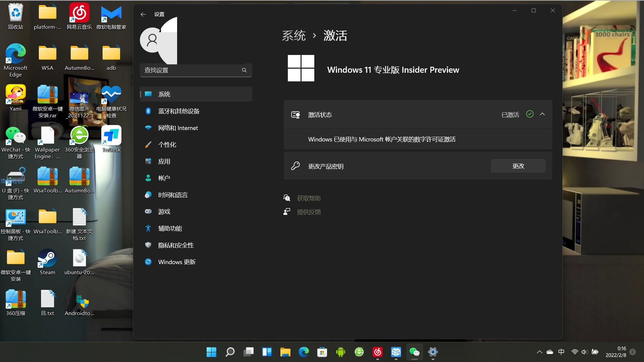The height and width of the screenshot is (362, 644).
Task: Select the 回收站 desktop icon
Action: 16,16
